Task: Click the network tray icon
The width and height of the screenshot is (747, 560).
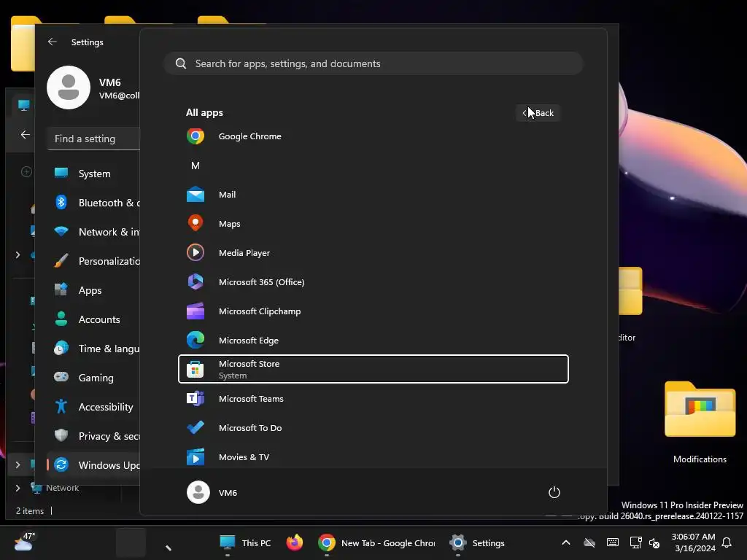Action: (635, 542)
